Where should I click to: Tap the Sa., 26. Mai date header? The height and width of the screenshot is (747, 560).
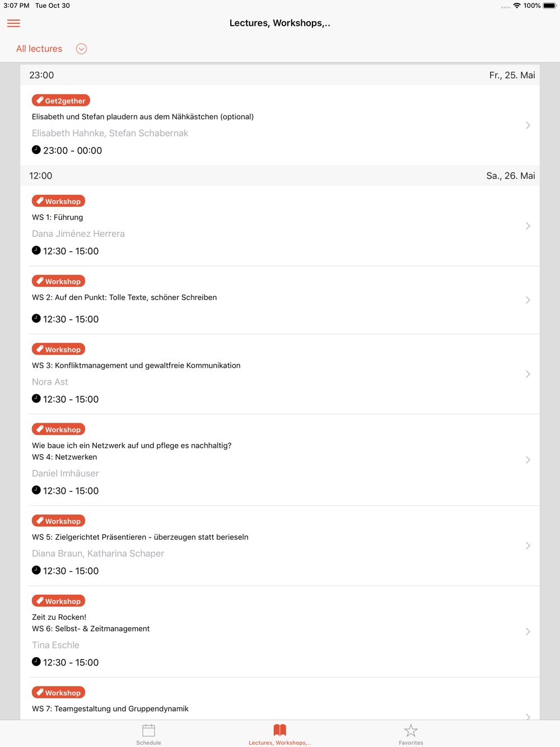coord(510,176)
